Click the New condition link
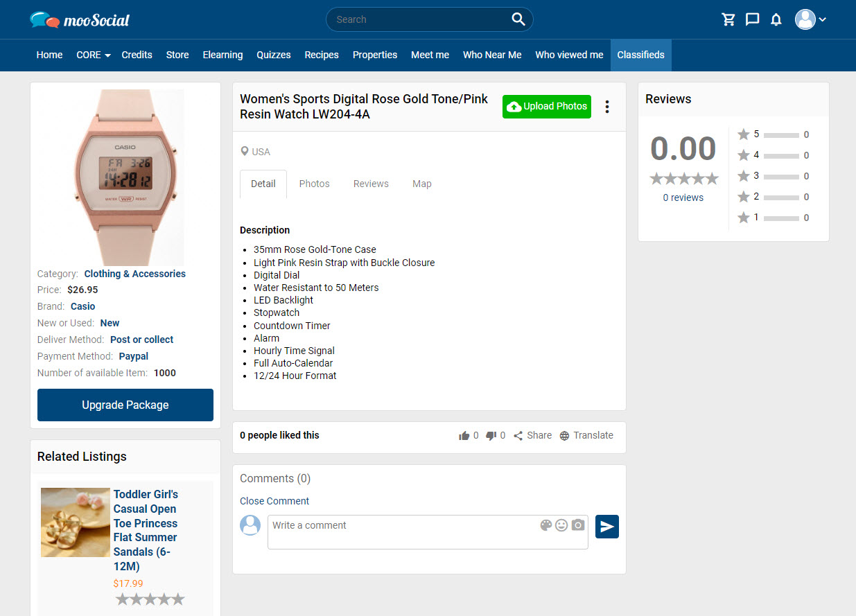The width and height of the screenshot is (856, 616). point(110,323)
